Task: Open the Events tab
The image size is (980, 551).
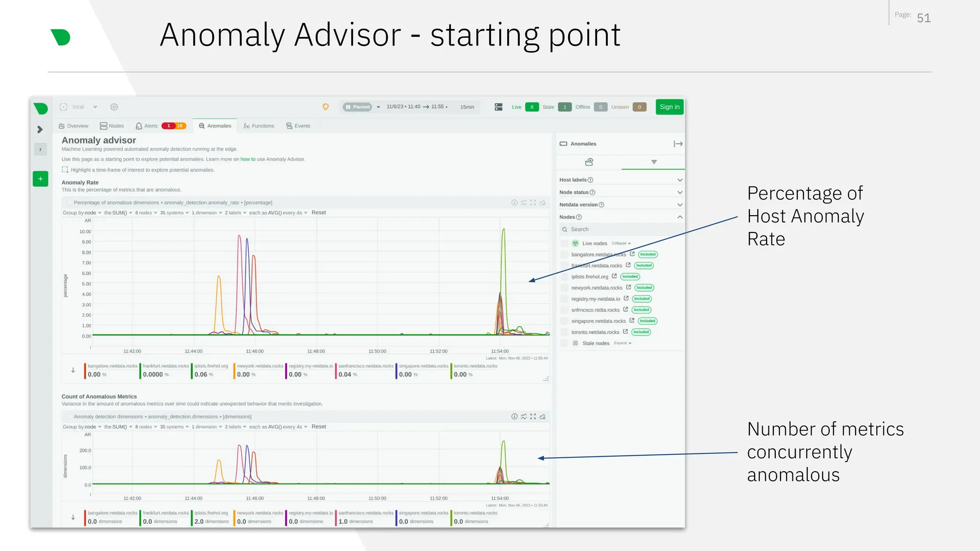Action: pyautogui.click(x=298, y=126)
